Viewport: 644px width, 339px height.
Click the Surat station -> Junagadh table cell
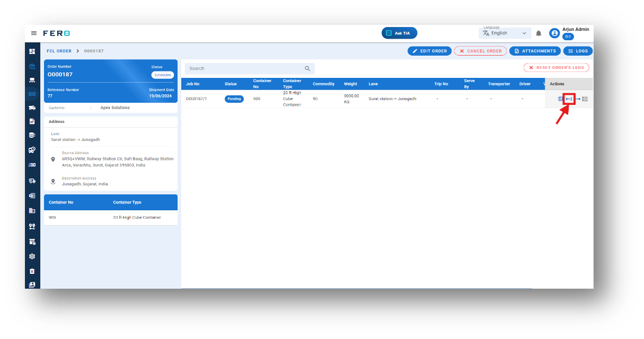coord(392,99)
